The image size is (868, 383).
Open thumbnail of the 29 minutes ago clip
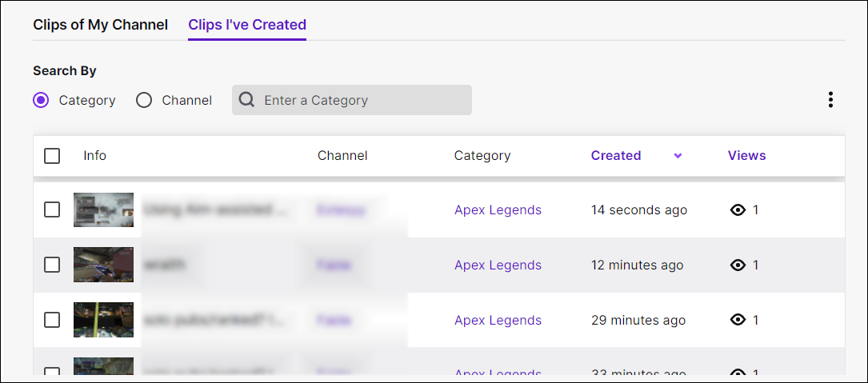click(x=103, y=320)
